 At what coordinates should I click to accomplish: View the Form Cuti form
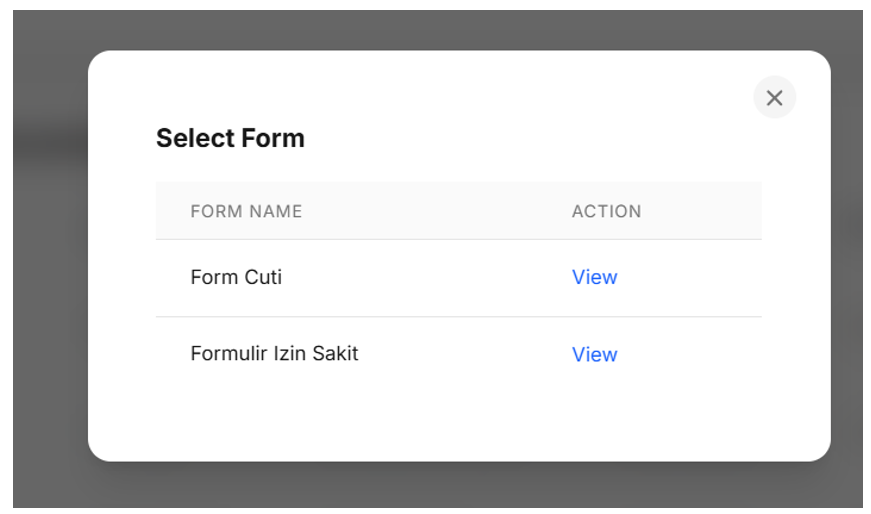pyautogui.click(x=594, y=277)
